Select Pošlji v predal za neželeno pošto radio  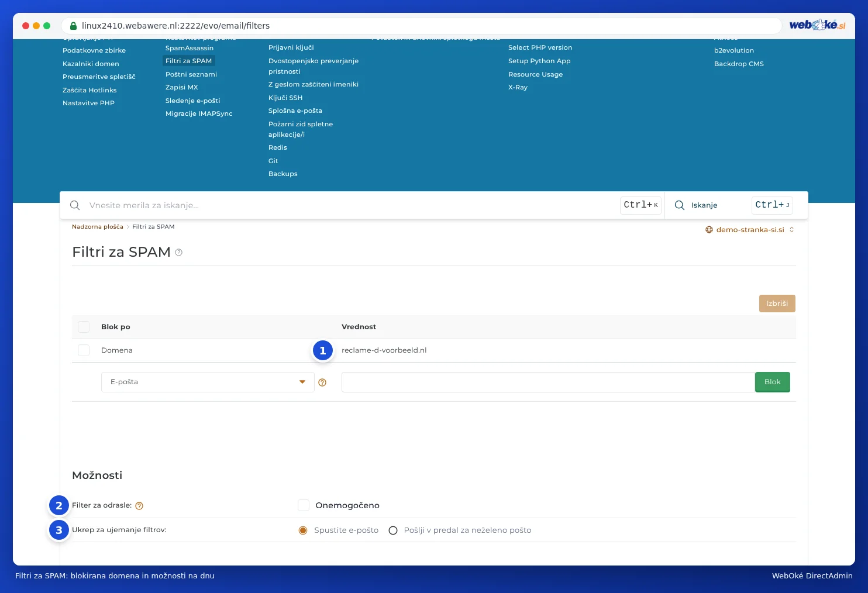(x=393, y=530)
